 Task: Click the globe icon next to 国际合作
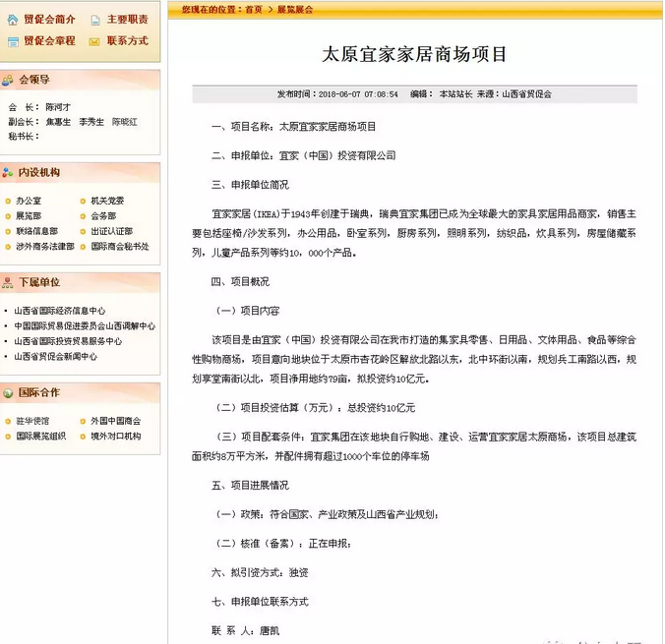point(8,393)
